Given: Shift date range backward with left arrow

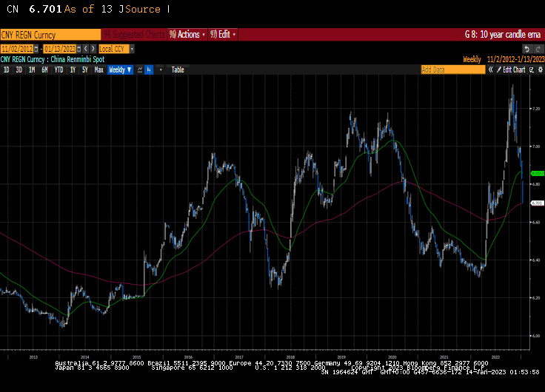Looking at the screenshot, I should pos(86,49).
